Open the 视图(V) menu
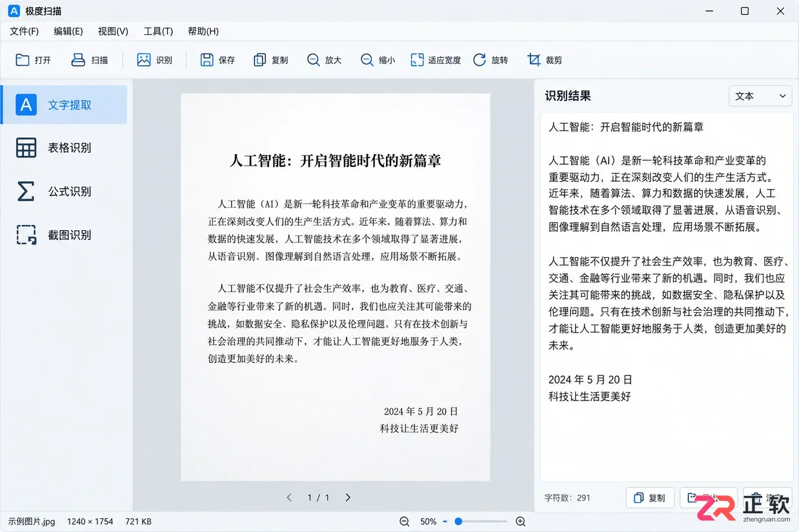Viewport: 799px width, 532px height. coord(113,31)
